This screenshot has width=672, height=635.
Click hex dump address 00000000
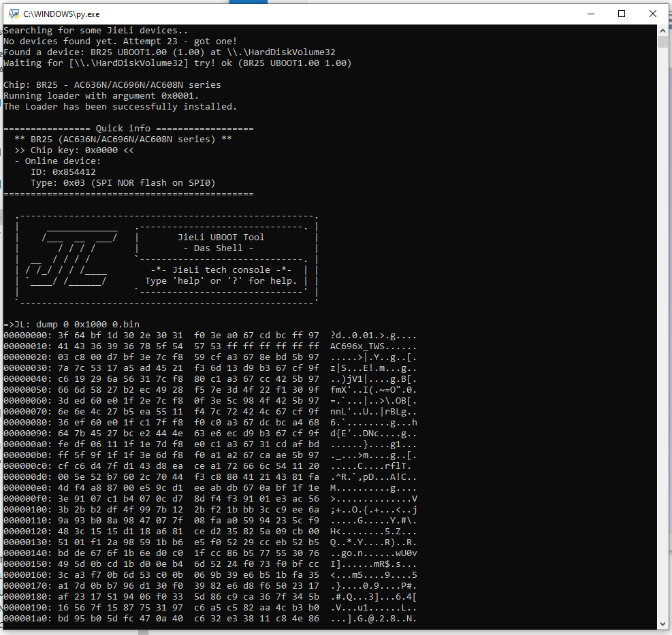28,336
